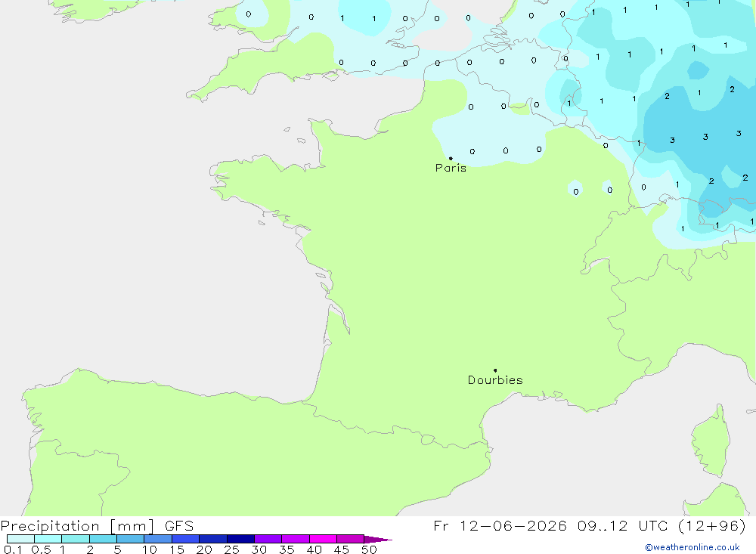The height and width of the screenshot is (554, 756).
Task: Click the '(12+96)' forecast hour text
Action: [x=711, y=525]
